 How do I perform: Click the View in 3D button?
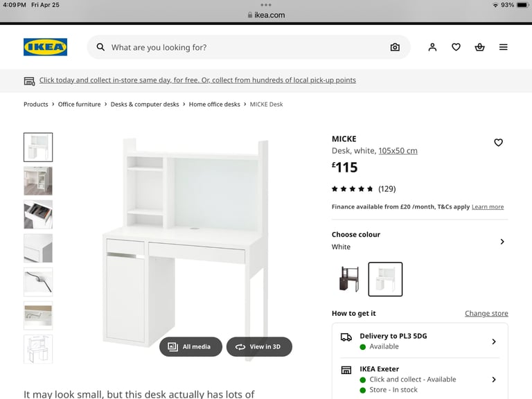coord(259,347)
